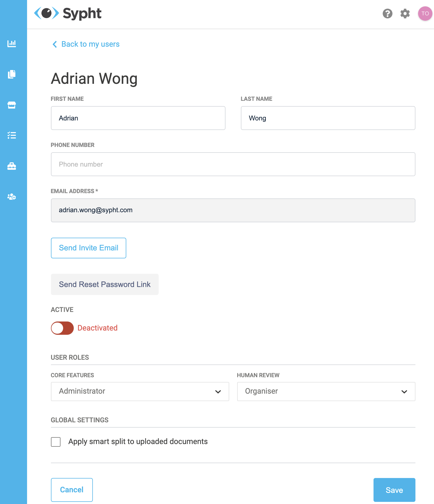Expand the Core Features Administrator dropdown
The width and height of the screenshot is (434, 504).
pyautogui.click(x=140, y=392)
